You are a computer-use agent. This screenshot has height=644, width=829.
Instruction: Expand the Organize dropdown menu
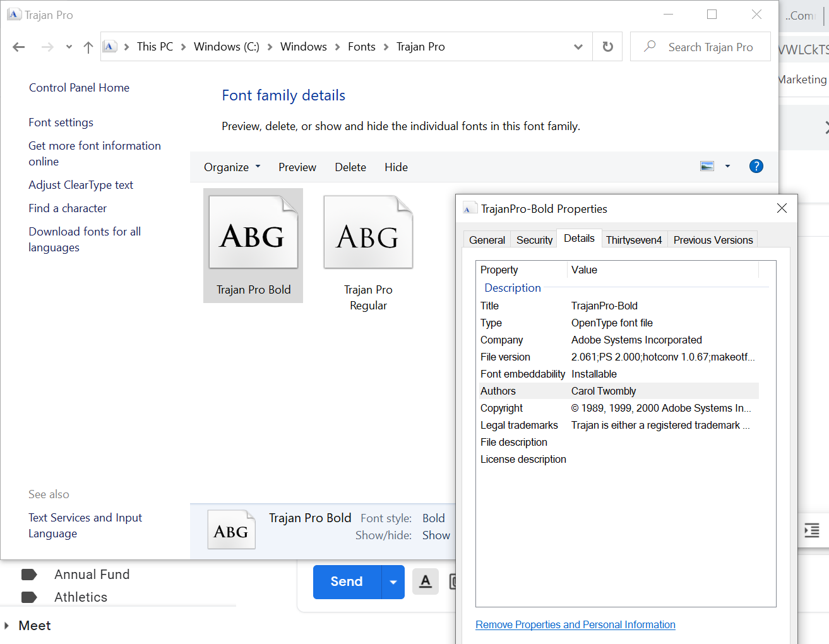232,167
